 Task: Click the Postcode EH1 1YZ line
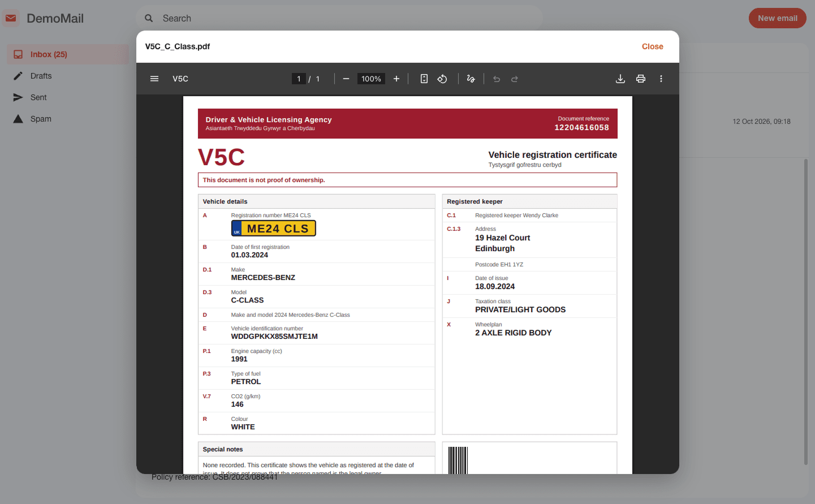pyautogui.click(x=499, y=265)
